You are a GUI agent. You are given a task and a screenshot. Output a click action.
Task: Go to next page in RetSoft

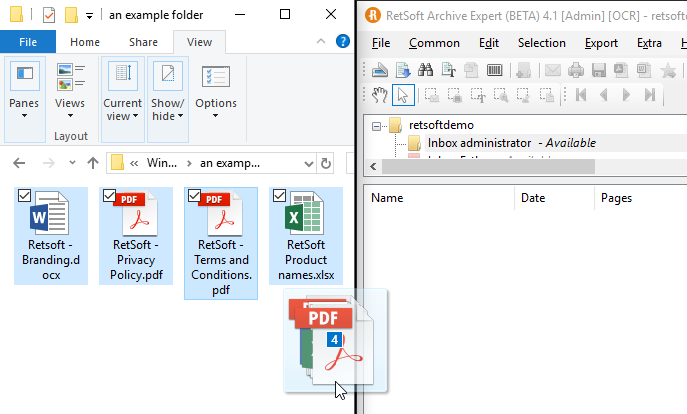tap(627, 95)
